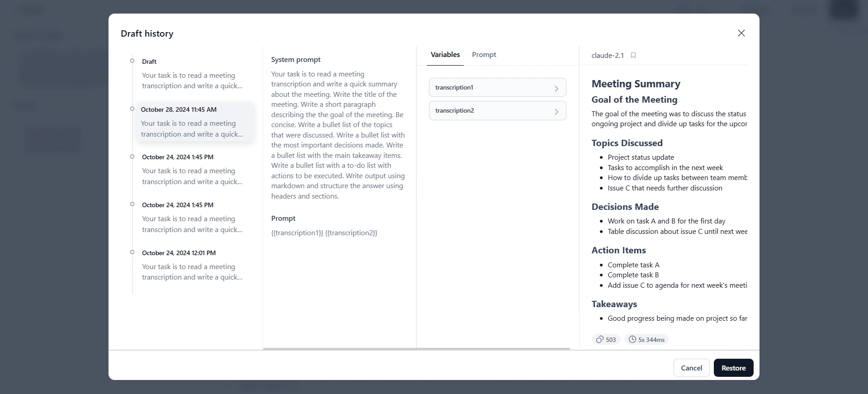This screenshot has width=868, height=394.
Task: Select the timeline marker next to Draft
Action: tap(132, 61)
